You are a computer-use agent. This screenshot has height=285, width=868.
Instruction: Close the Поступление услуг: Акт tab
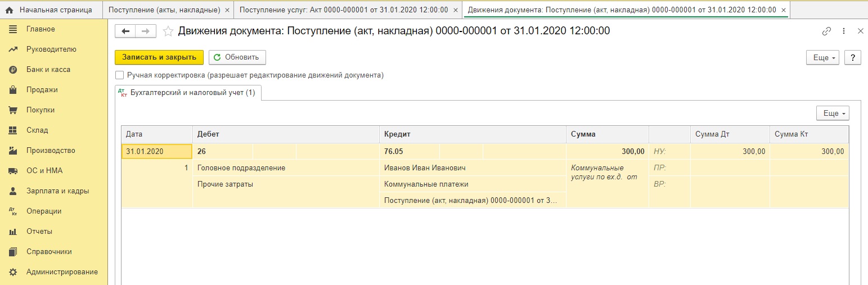click(456, 10)
